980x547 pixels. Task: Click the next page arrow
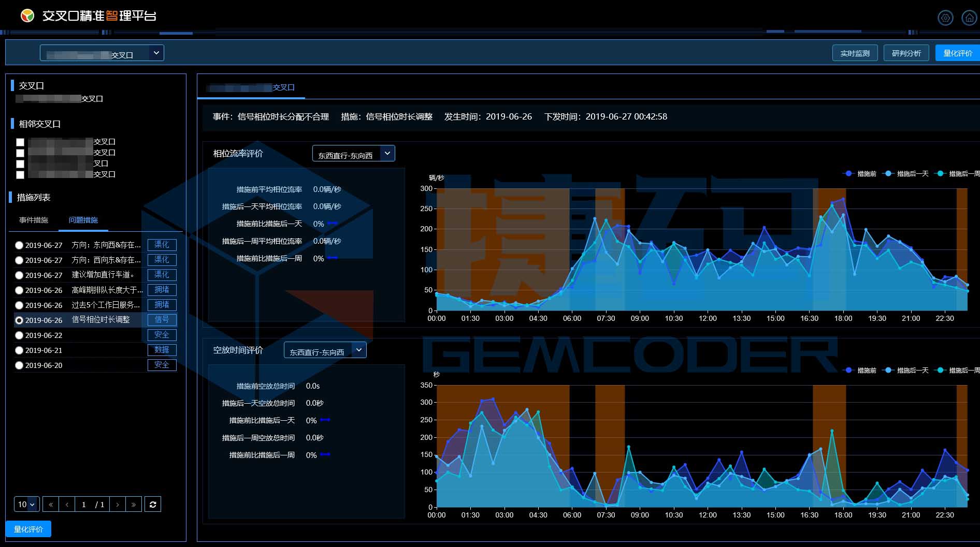pyautogui.click(x=118, y=504)
